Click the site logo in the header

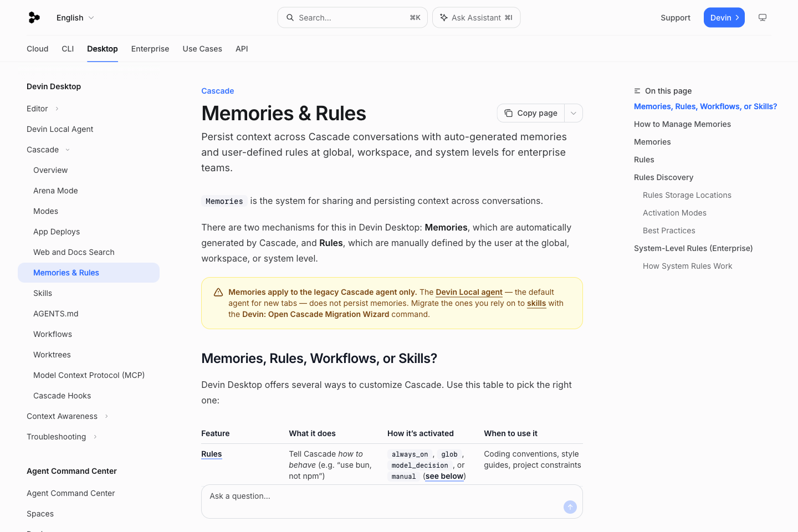(x=34, y=18)
